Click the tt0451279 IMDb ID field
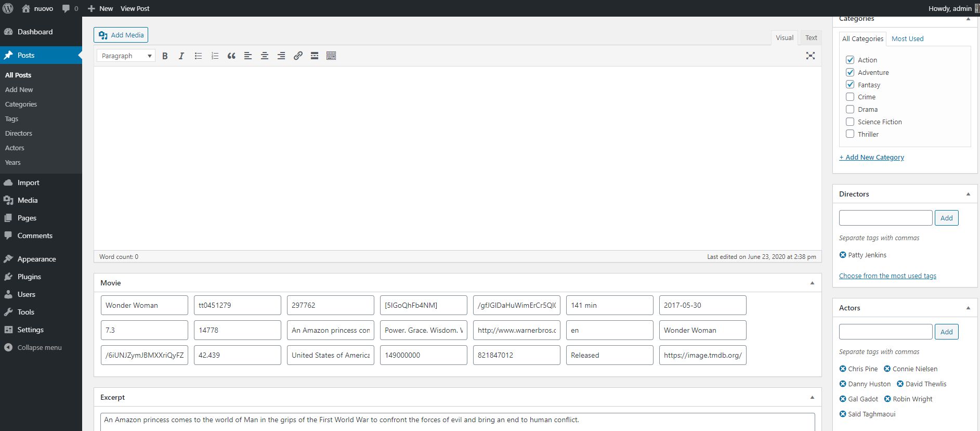Image resolution: width=980 pixels, height=431 pixels. click(237, 305)
